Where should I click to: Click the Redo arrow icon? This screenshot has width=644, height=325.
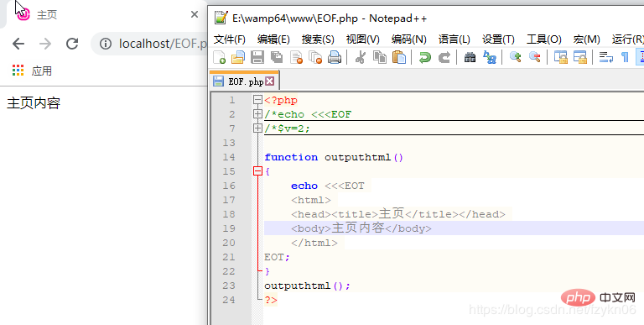click(x=444, y=57)
